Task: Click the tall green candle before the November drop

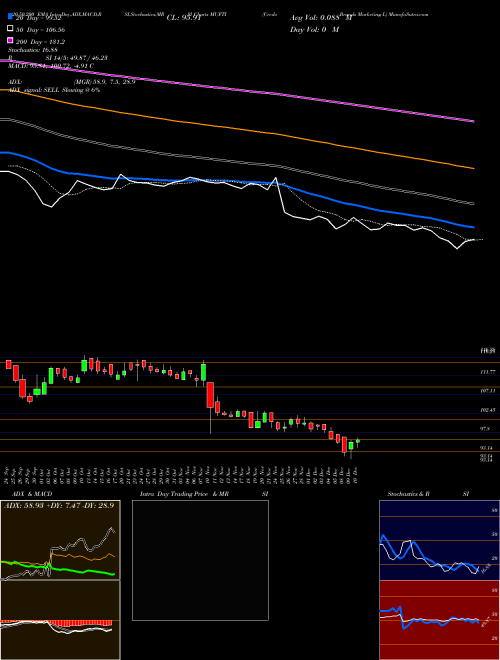Action: click(x=204, y=373)
